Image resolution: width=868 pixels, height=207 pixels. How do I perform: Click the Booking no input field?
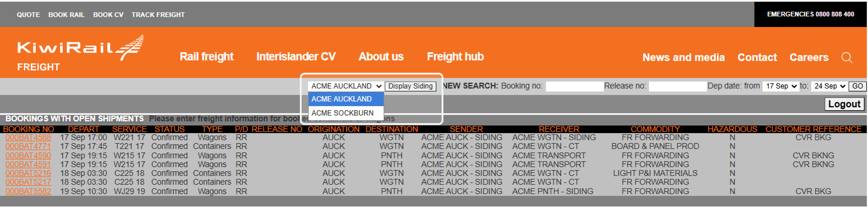574,86
